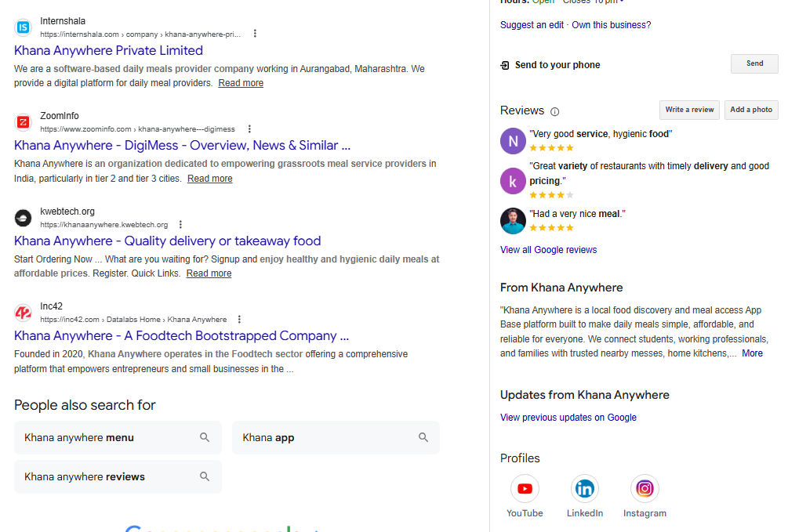Click the inc42.com Datalabs breadcrumb URL
Image resolution: width=788 pixels, height=532 pixels.
pos(133,320)
